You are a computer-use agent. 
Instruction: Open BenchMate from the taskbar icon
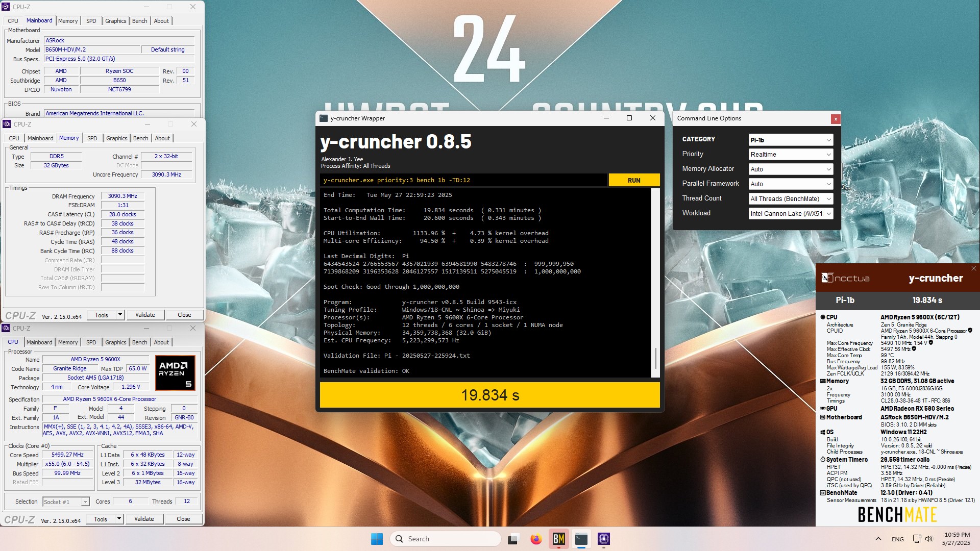point(558,539)
